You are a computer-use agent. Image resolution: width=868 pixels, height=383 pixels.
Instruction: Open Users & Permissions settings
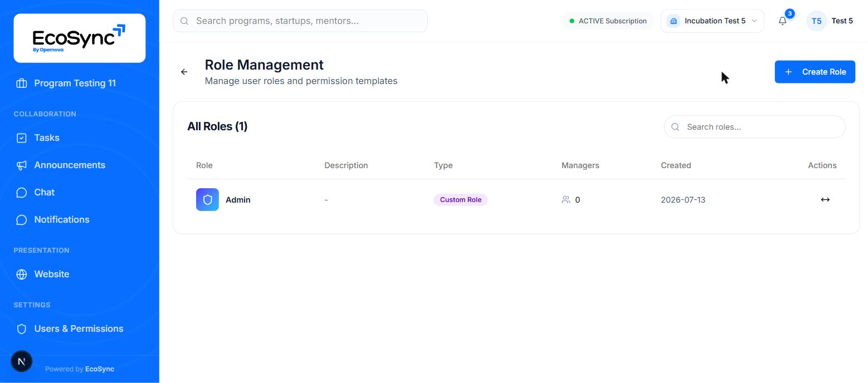click(x=80, y=329)
